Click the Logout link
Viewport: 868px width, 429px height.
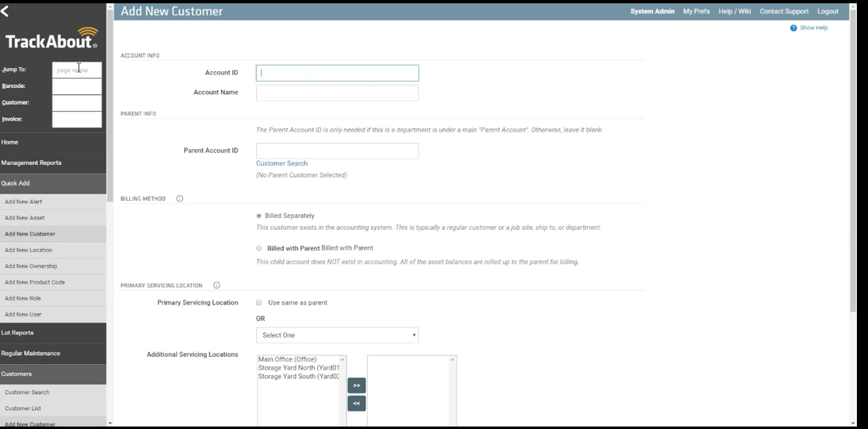[828, 11]
